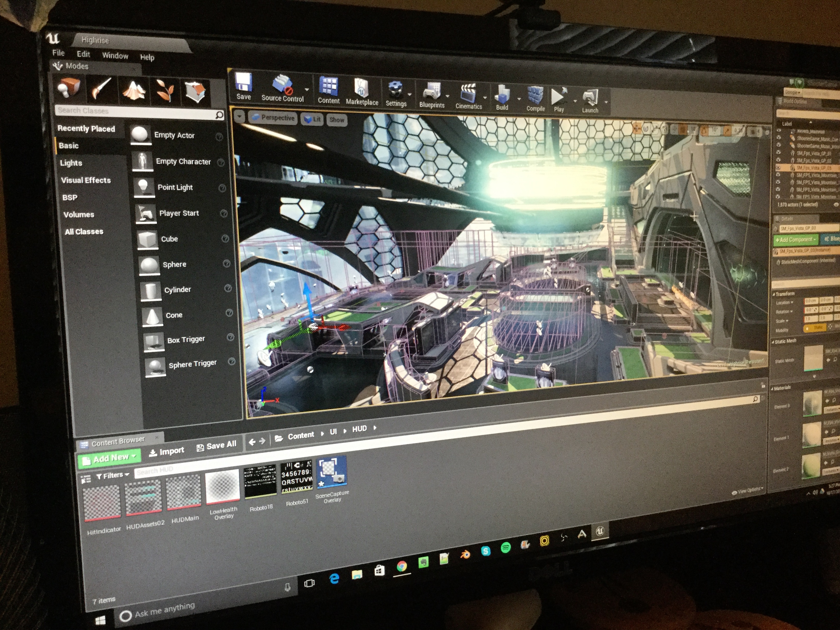Open Chrome from the Windows taskbar
The image size is (840, 630).
[401, 567]
